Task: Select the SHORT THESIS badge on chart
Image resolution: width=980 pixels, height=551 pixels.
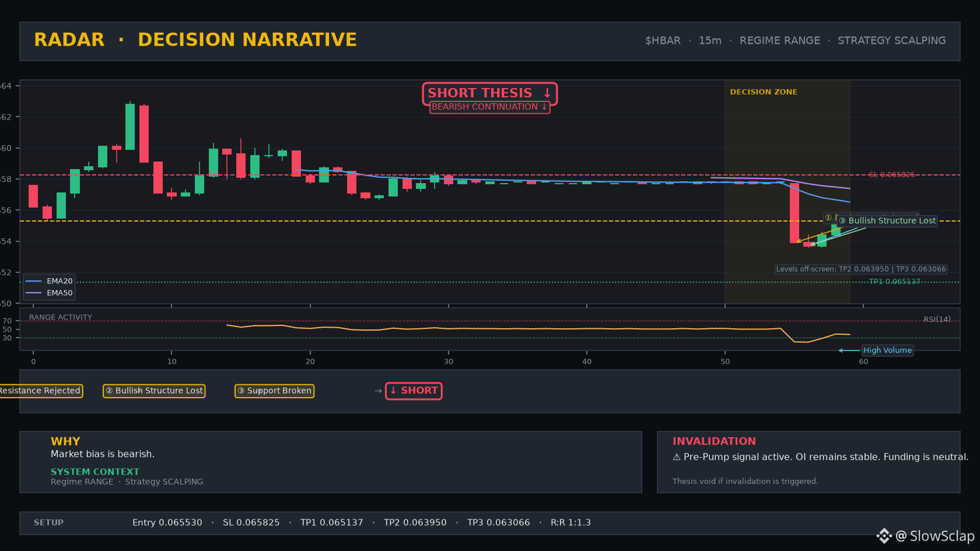Action: (489, 93)
